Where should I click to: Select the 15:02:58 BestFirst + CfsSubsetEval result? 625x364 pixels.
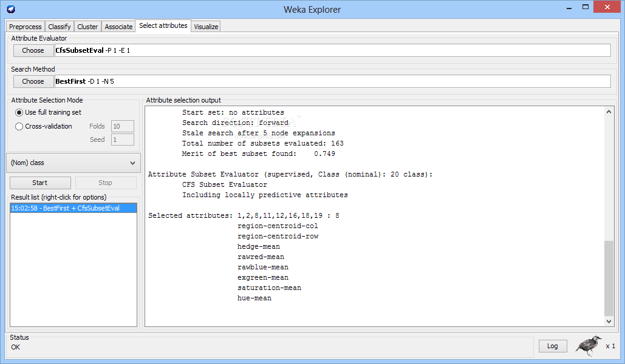click(73, 208)
